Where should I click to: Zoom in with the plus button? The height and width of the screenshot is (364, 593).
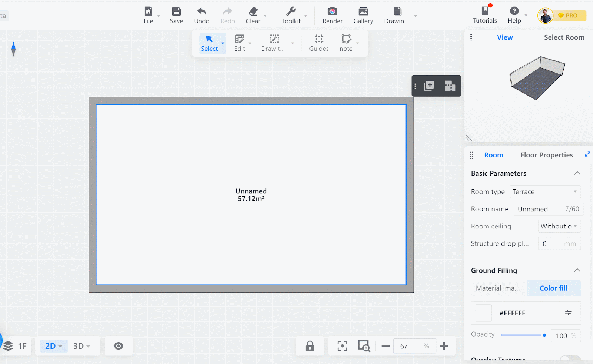coord(444,346)
